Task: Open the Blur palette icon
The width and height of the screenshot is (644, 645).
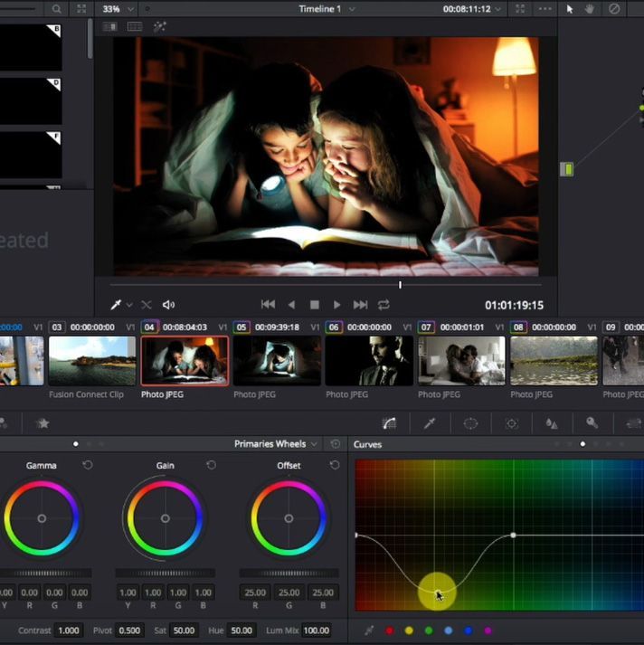Action: click(552, 422)
